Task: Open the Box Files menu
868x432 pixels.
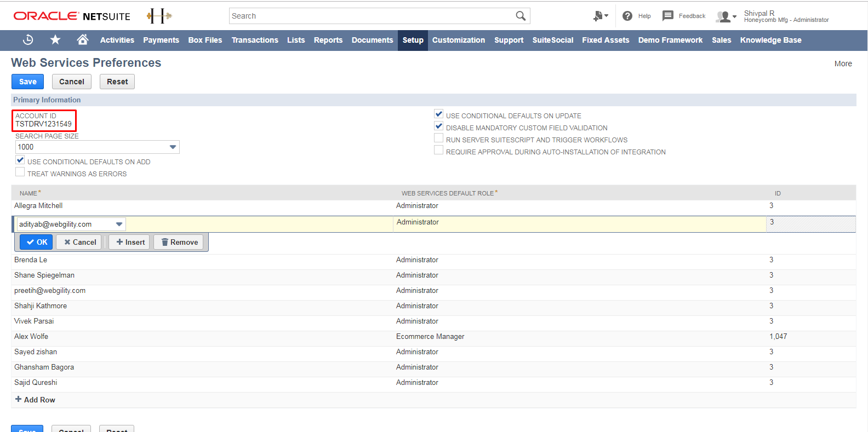Action: click(x=205, y=40)
